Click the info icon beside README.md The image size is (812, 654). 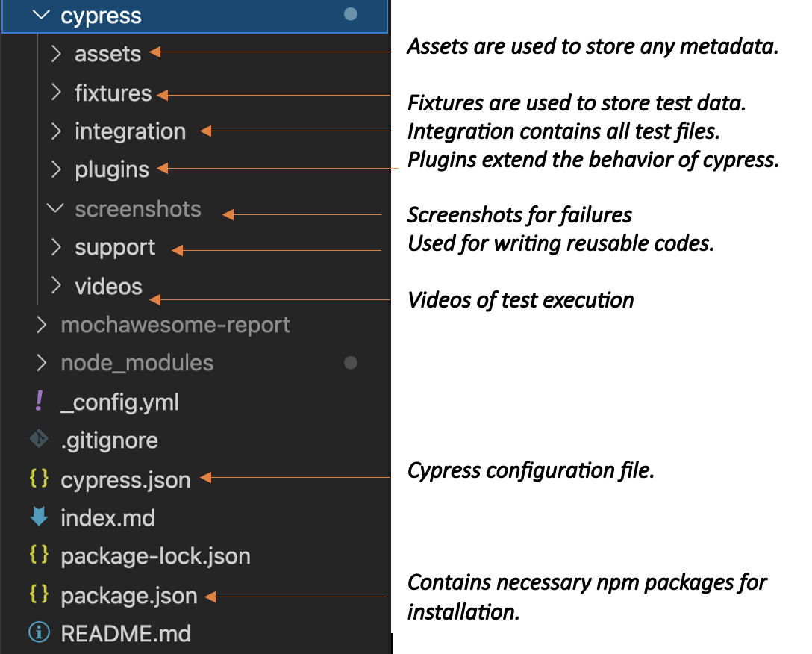pos(39,633)
